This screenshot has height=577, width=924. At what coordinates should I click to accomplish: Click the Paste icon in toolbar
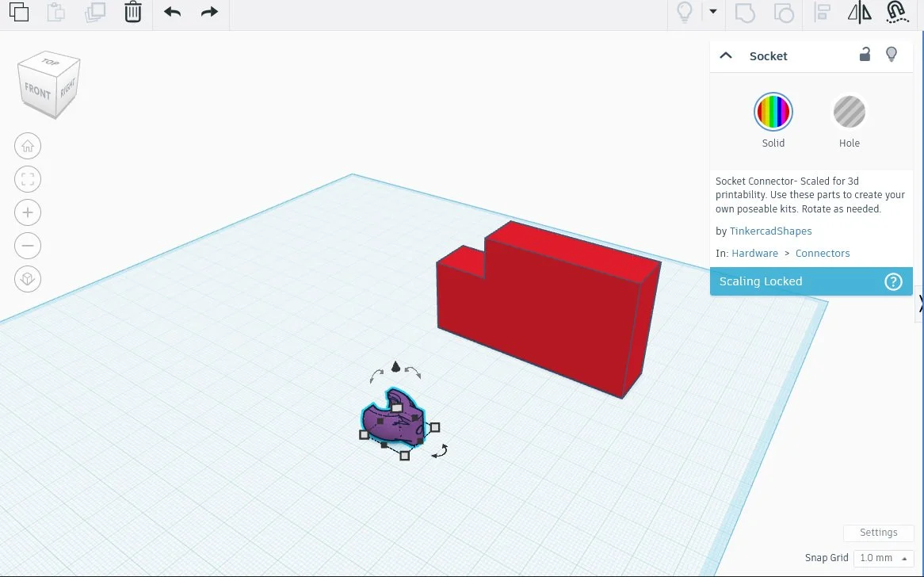tap(56, 12)
